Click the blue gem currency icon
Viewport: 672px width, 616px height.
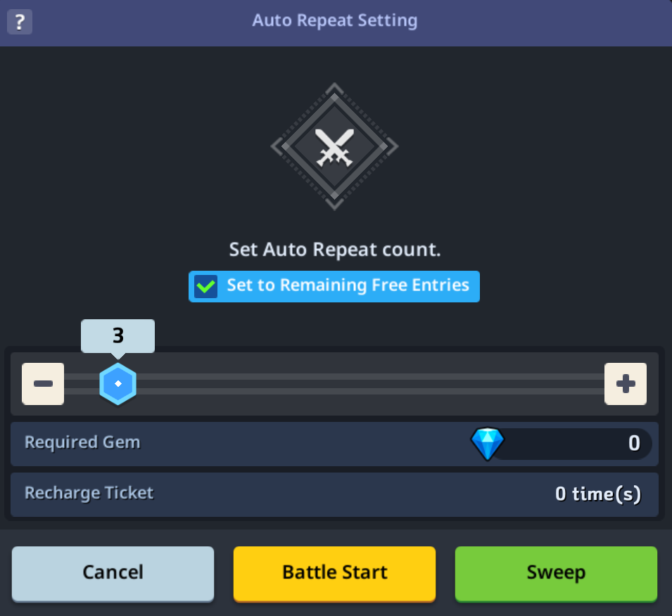487,444
